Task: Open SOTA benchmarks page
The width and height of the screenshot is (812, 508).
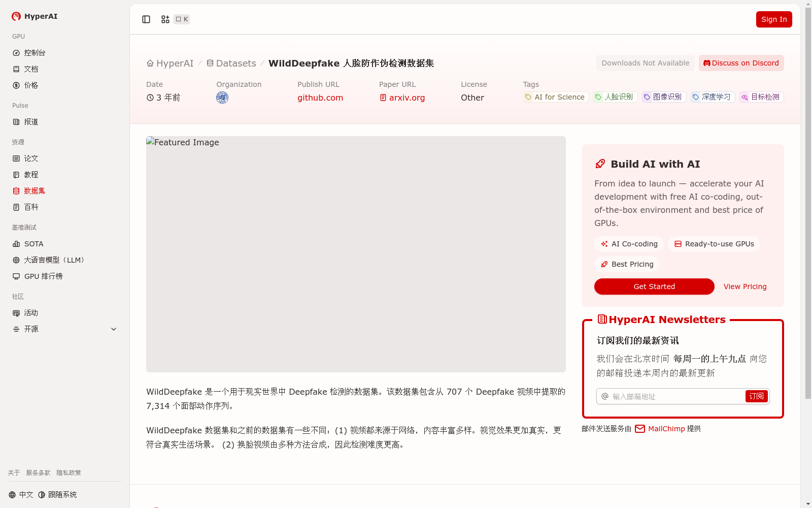Action: (65, 244)
